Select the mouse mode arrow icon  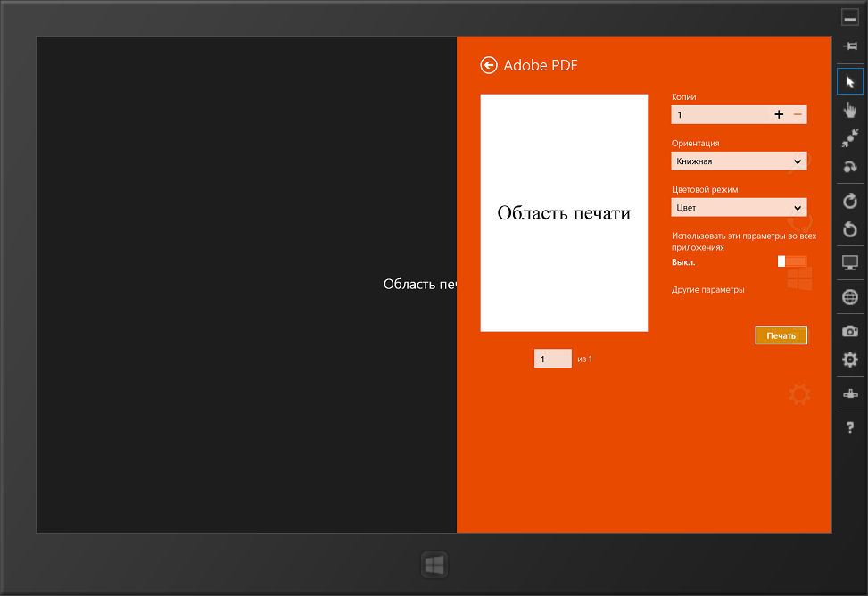point(850,82)
